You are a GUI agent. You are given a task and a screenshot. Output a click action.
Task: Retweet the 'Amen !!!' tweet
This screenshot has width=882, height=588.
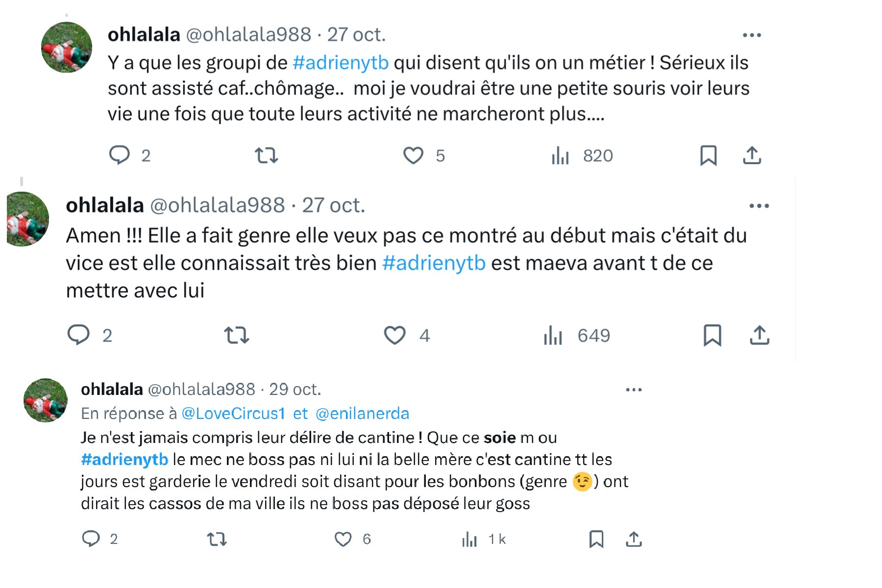(x=237, y=336)
